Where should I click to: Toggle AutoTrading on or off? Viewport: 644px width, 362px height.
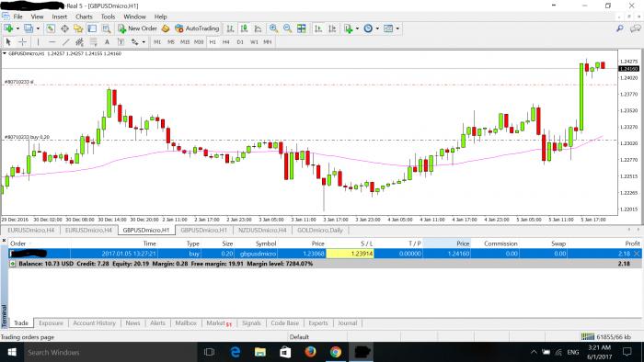197,28
